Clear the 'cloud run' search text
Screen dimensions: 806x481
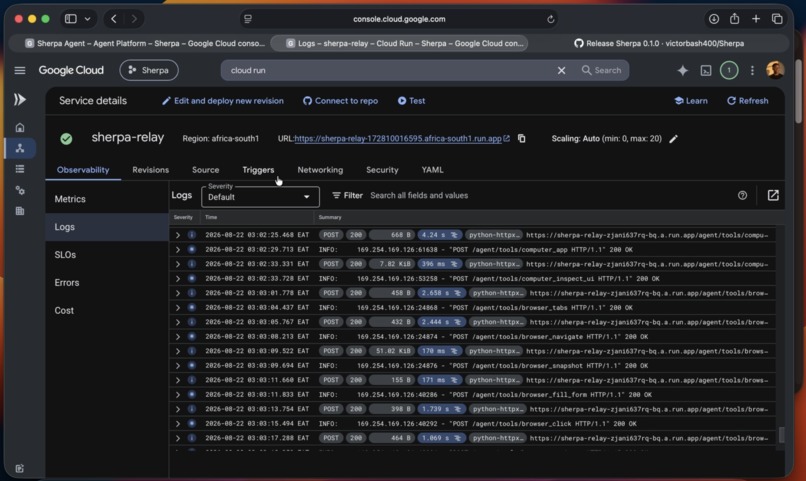[x=561, y=70]
